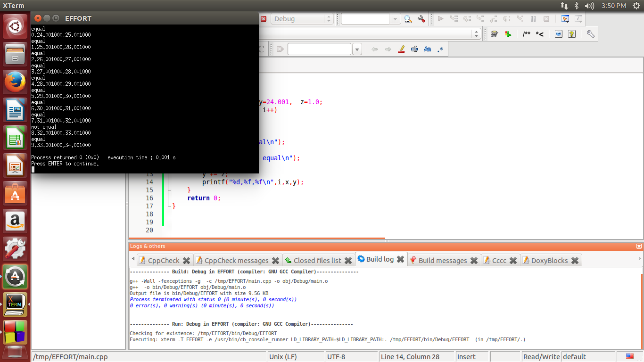Screen dimensions: 644x362
Task: Click the red abort build icon
Action: (x=264, y=19)
